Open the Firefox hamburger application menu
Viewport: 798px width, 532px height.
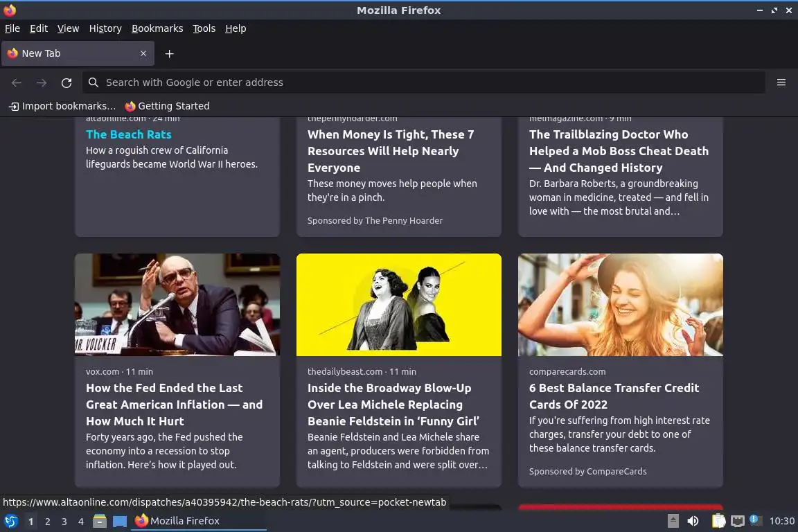(781, 82)
